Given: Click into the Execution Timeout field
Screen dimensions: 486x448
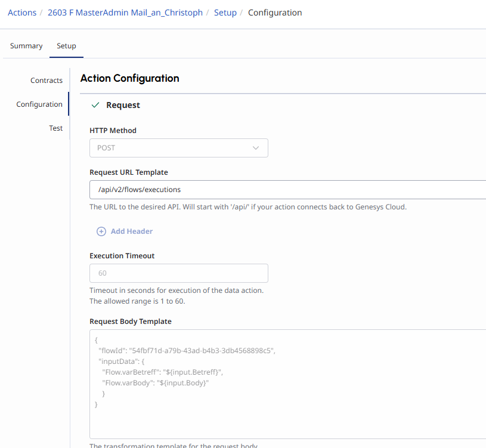Looking at the screenshot, I should point(178,273).
